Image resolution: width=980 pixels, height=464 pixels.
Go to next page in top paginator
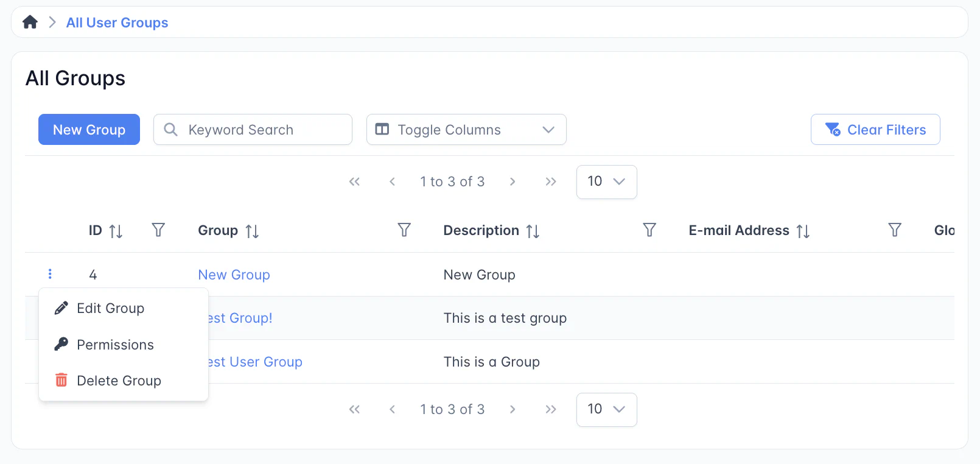(x=513, y=181)
